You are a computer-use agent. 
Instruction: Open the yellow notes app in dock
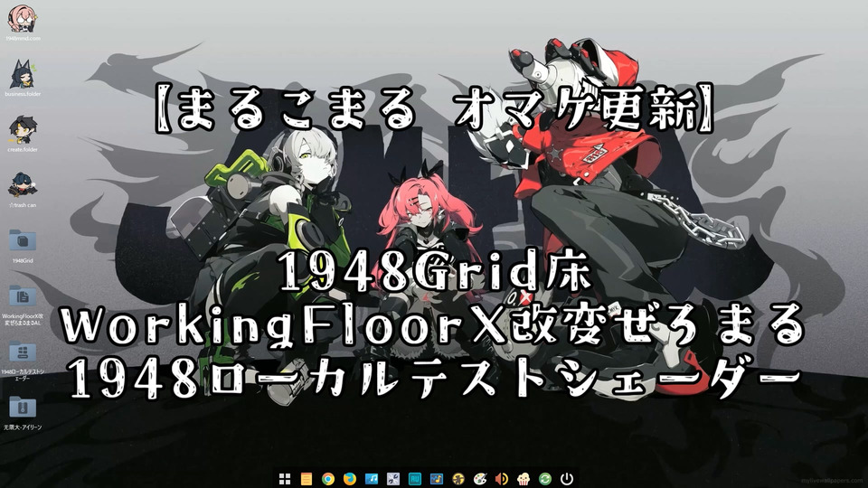click(307, 479)
